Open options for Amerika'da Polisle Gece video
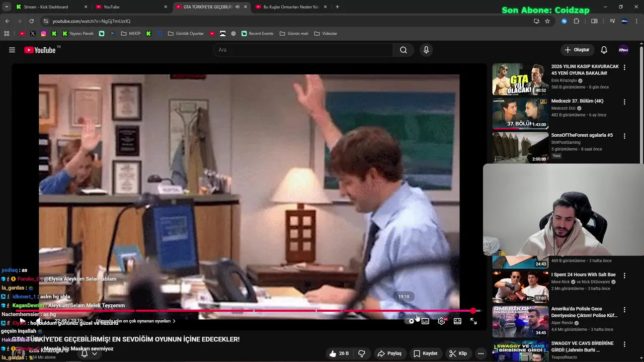The width and height of the screenshot is (644, 362). pos(624,310)
